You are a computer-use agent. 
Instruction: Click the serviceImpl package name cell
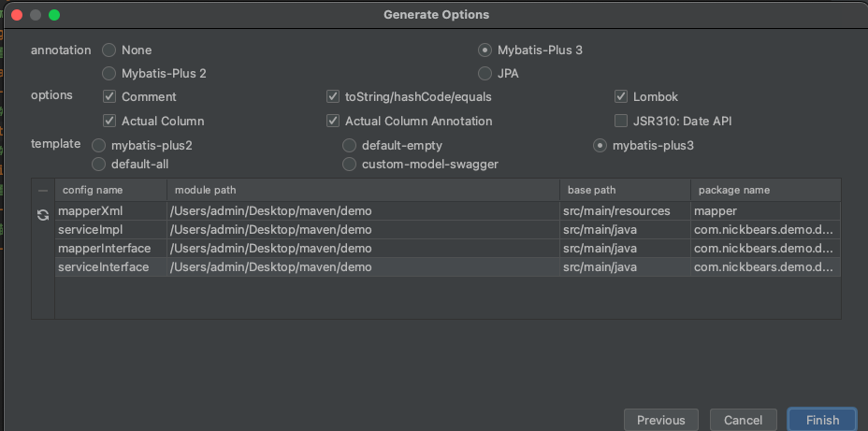(x=766, y=230)
